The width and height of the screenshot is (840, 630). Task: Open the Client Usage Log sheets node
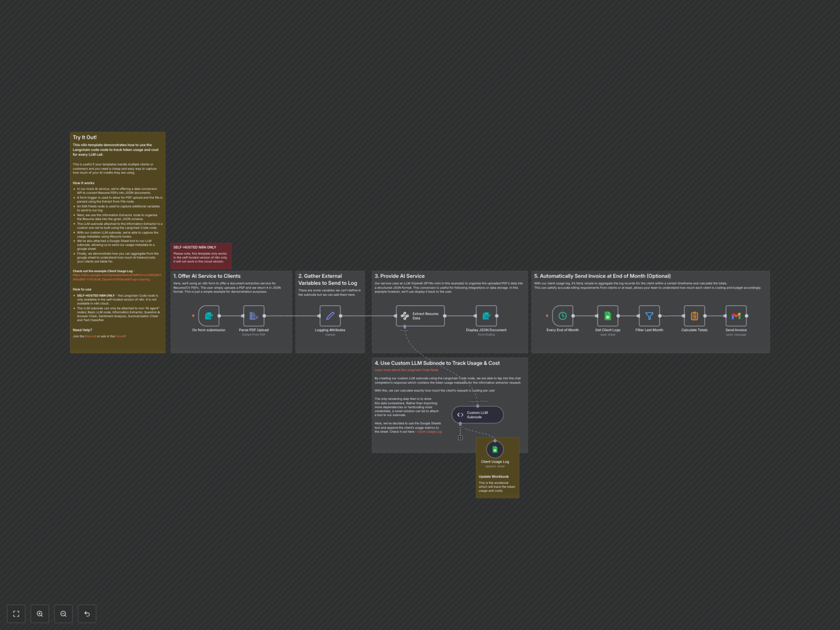[495, 449]
